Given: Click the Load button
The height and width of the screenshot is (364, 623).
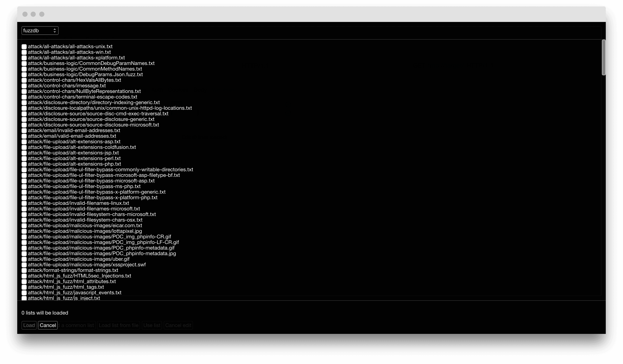Looking at the screenshot, I should [29, 325].
